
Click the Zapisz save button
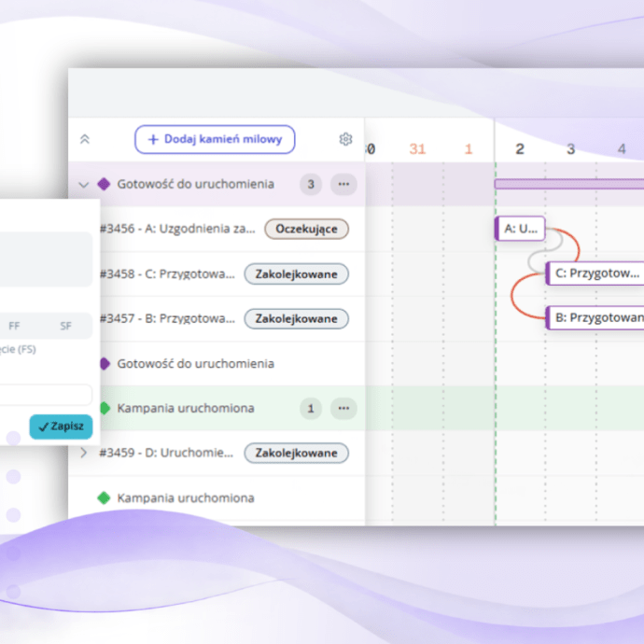(61, 427)
